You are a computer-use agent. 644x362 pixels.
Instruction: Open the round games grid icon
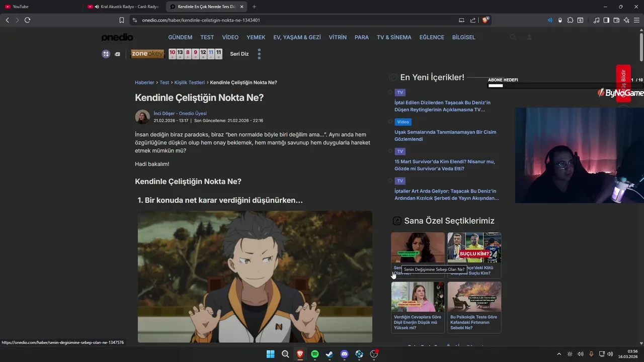click(106, 54)
